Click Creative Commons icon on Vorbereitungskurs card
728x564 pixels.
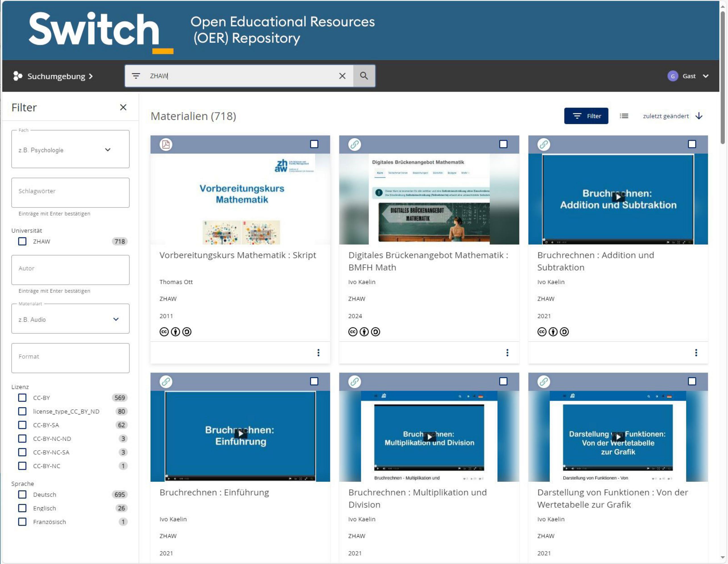coord(164,332)
